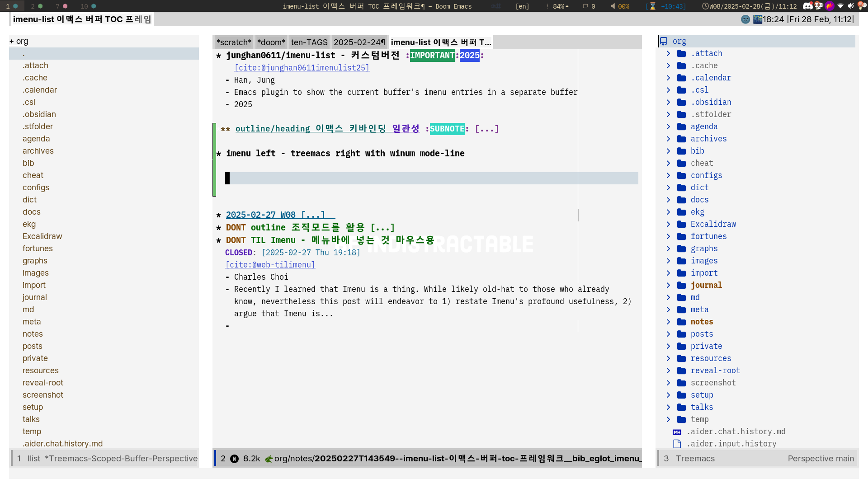Click the Excalidraw folder icon in Treemacs

(x=681, y=224)
